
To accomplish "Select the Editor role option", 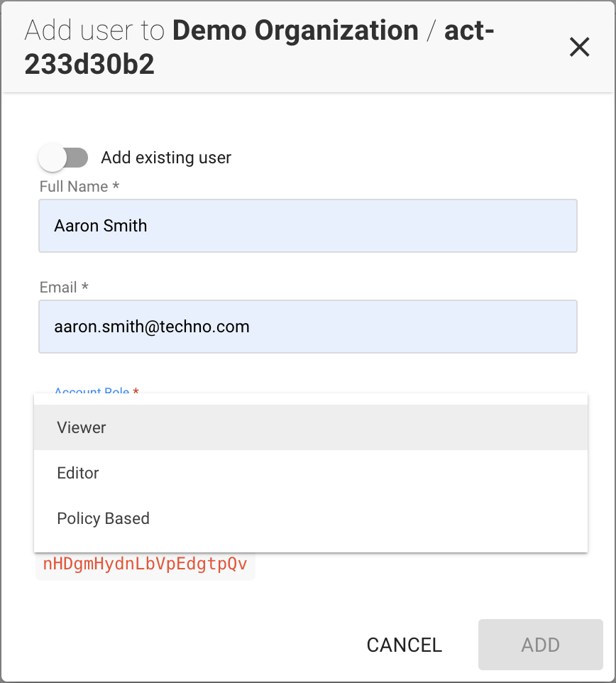I will pos(311,473).
